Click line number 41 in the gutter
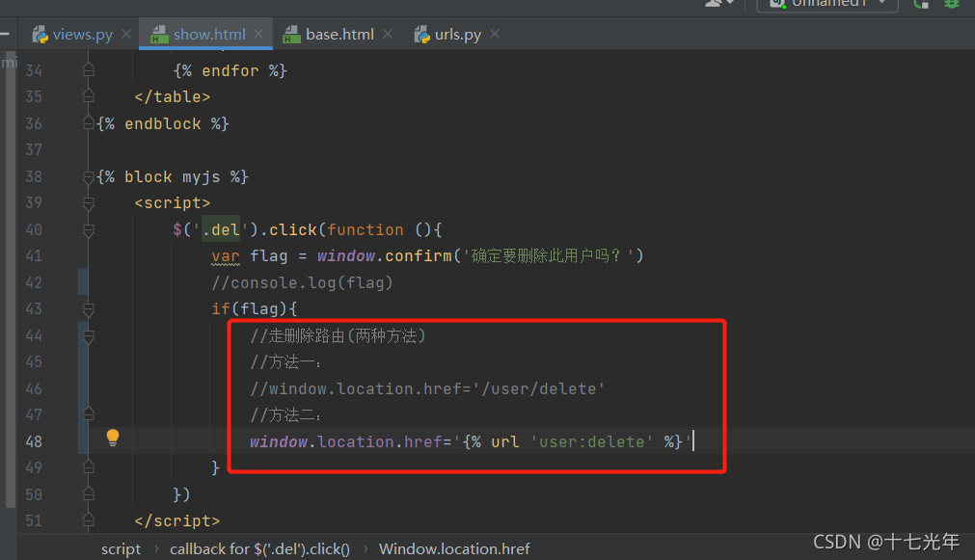Screen dimensions: 975x560 (34, 256)
